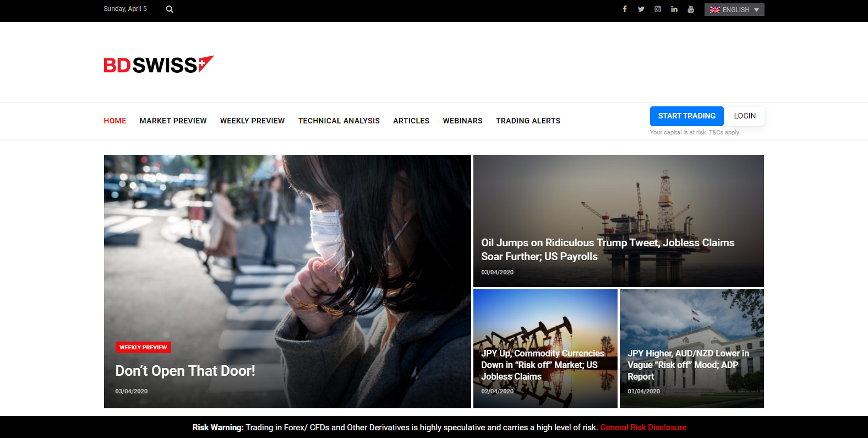Click the "Your capital is at risk" notice
This screenshot has height=438, width=868.
point(695,132)
